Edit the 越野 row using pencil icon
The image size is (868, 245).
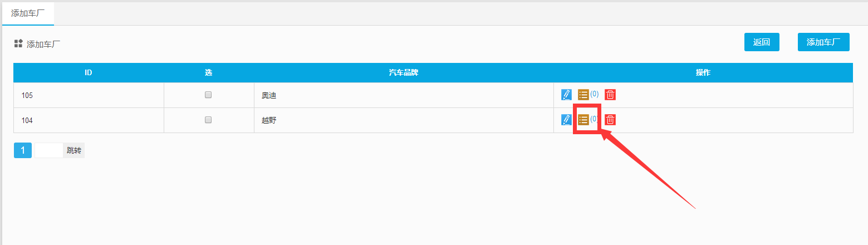click(x=566, y=119)
